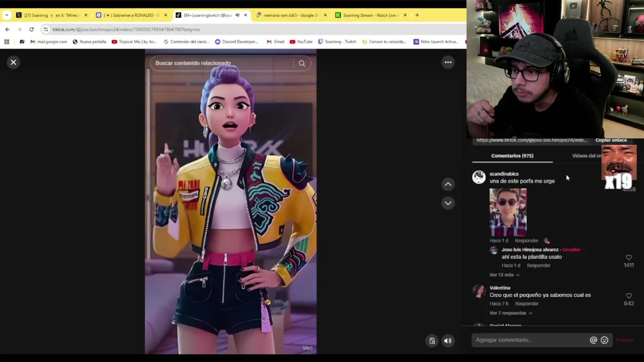Image resolution: width=644 pixels, height=362 pixels.
Task: Close the 'memoria ram ddr5' tab
Action: click(x=325, y=15)
